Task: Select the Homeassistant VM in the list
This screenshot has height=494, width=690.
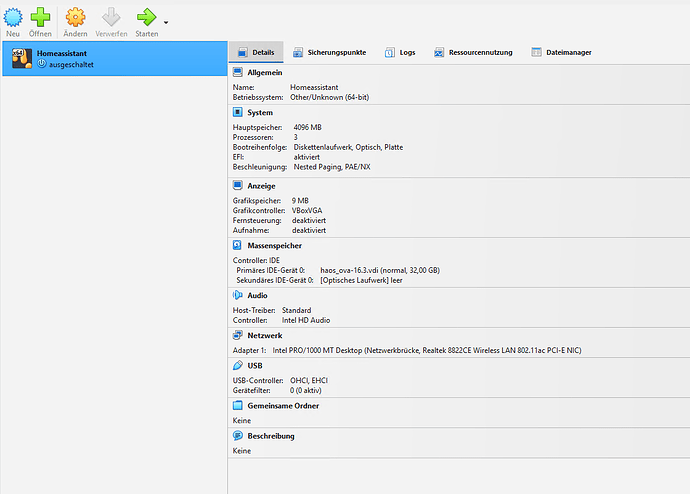Action: tap(115, 59)
